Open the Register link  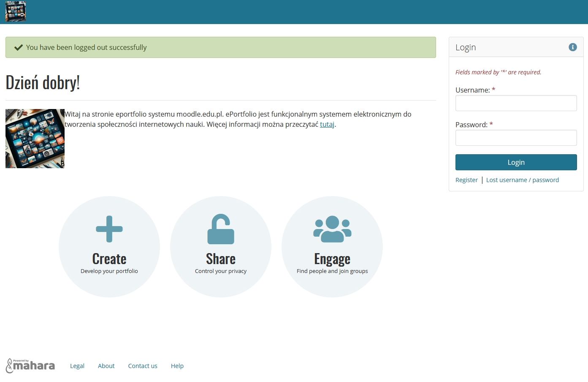coord(466,180)
